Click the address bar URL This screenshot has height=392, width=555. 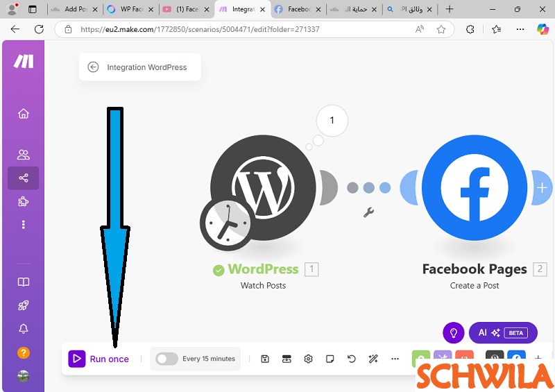[x=200, y=29]
